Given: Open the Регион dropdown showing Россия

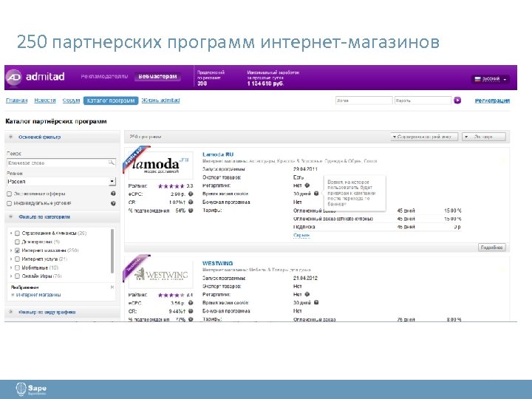Looking at the screenshot, I should pos(61,182).
